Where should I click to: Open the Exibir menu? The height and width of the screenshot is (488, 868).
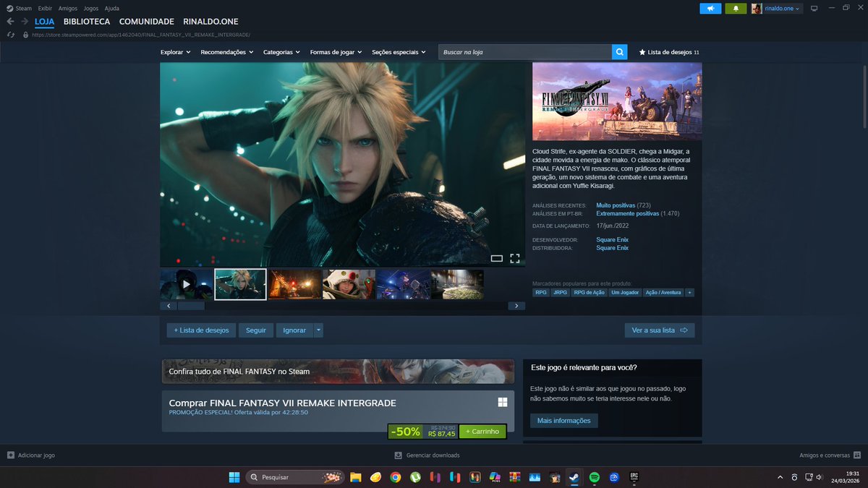point(45,8)
